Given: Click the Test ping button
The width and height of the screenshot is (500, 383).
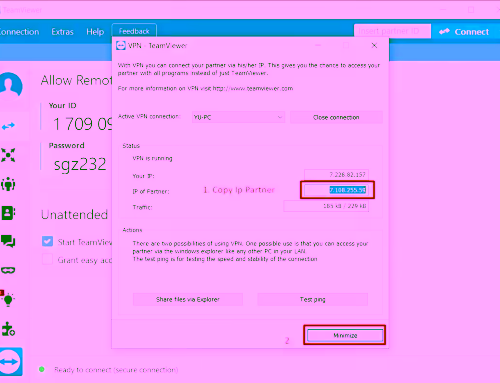Looking at the screenshot, I should (x=312, y=299).
